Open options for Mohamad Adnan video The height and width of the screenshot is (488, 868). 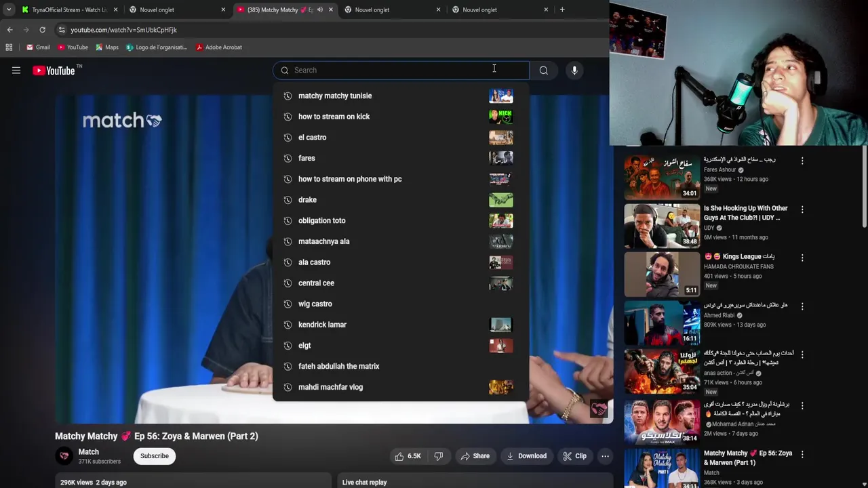tap(802, 406)
